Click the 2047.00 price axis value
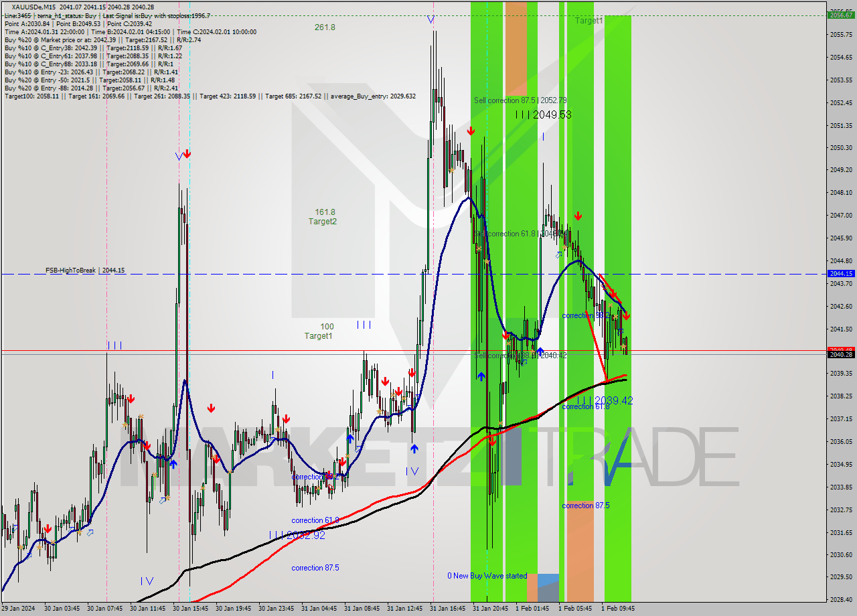Viewport: 857px width, 616px height. [841, 215]
